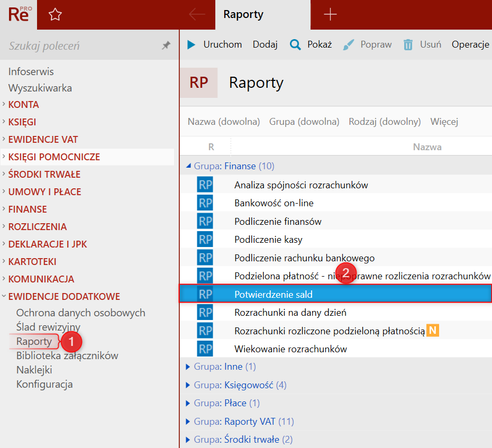This screenshot has width=492, height=448.
Task: Click RP icon beside Bankowość on-line
Action: [x=205, y=203]
